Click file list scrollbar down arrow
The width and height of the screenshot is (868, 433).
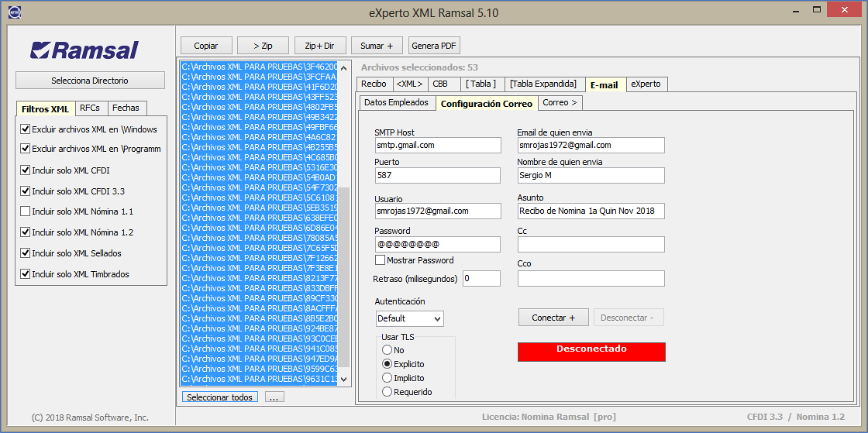point(344,380)
